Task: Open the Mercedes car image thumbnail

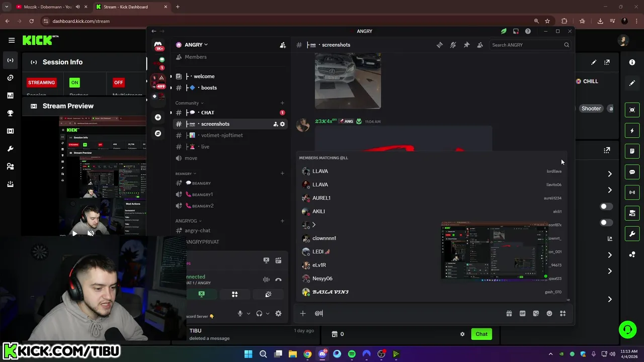Action: coord(348,80)
